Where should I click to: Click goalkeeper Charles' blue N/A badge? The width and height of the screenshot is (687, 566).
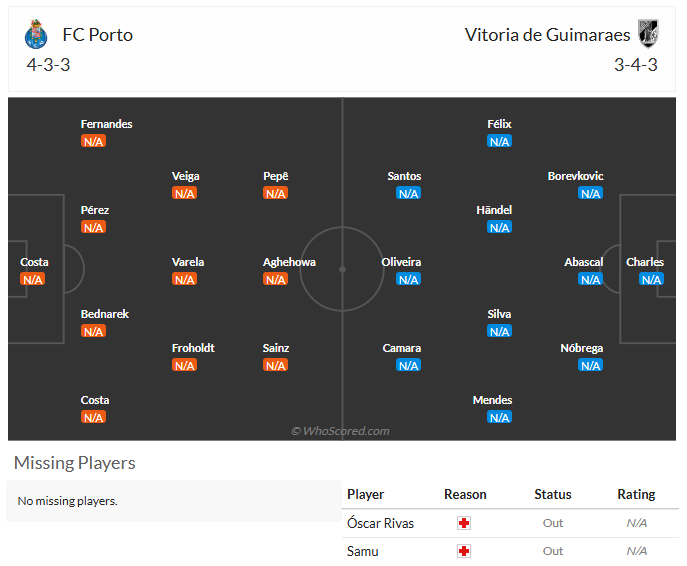652,279
